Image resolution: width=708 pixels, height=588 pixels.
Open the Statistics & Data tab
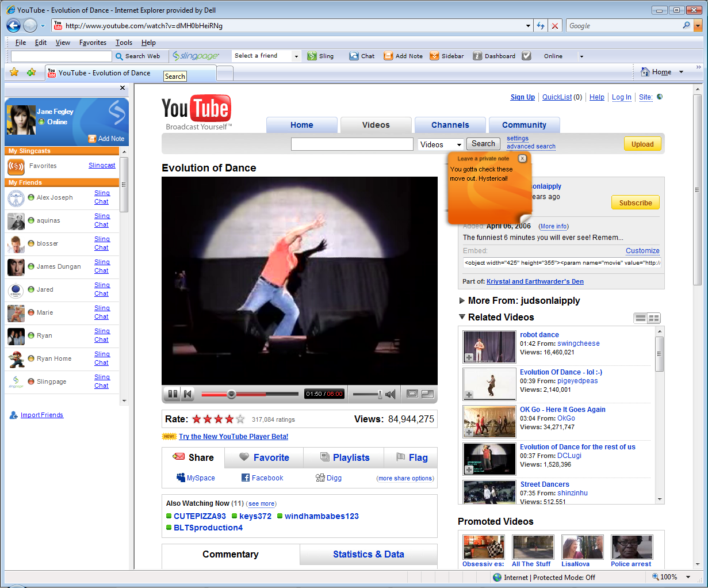368,554
